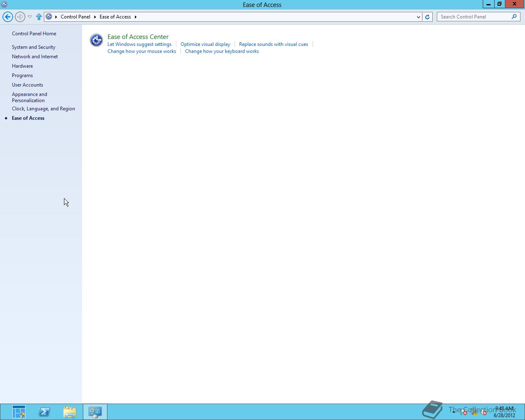Expand arrow after Ease of Access breadcrumb
The height and width of the screenshot is (420, 525).
pos(135,17)
